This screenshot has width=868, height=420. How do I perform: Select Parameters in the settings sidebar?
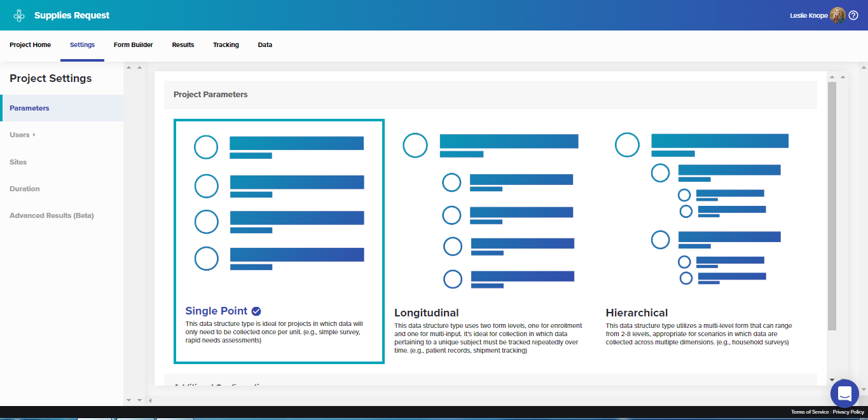click(x=62, y=108)
